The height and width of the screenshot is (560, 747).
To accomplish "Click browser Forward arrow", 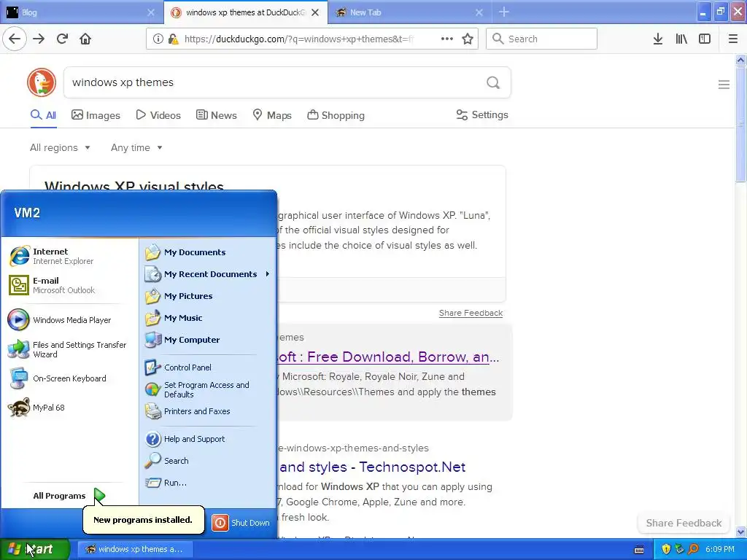I will [x=39, y=39].
